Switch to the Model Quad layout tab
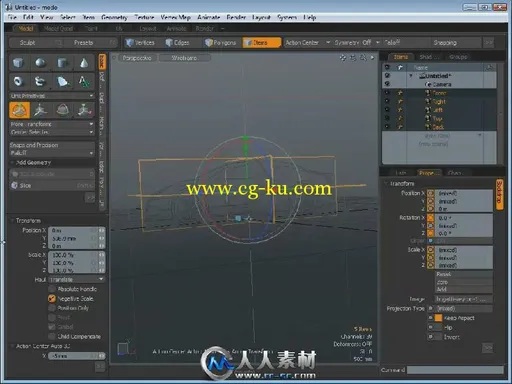 pos(58,29)
